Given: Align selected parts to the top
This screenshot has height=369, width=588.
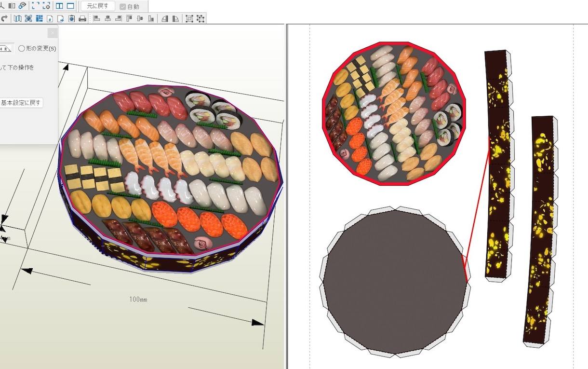Looking at the screenshot, I should tap(130, 19).
